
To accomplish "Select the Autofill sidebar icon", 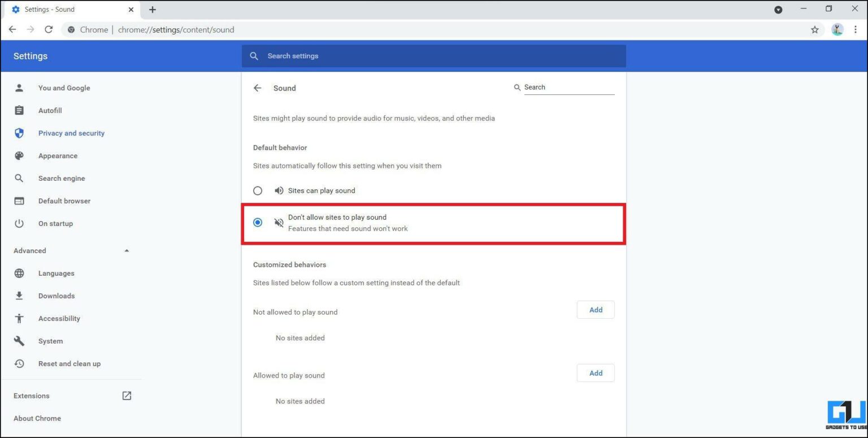I will click(19, 110).
